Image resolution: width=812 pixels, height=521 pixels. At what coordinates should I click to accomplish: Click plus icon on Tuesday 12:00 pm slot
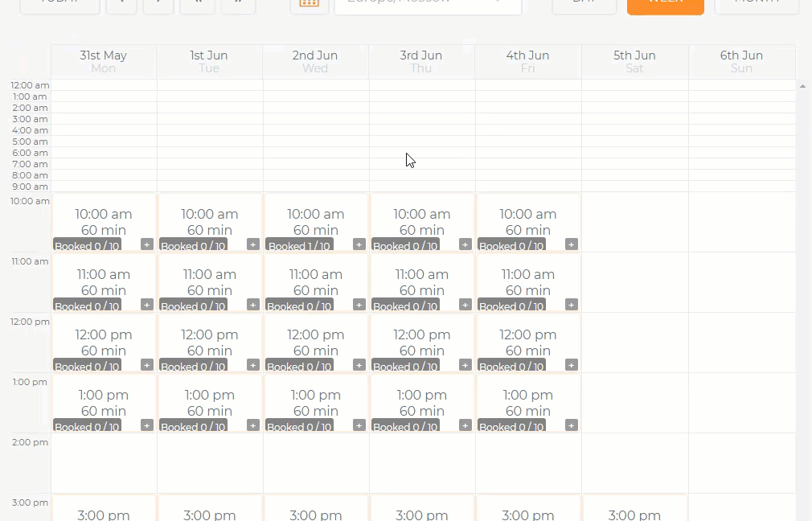click(x=253, y=365)
